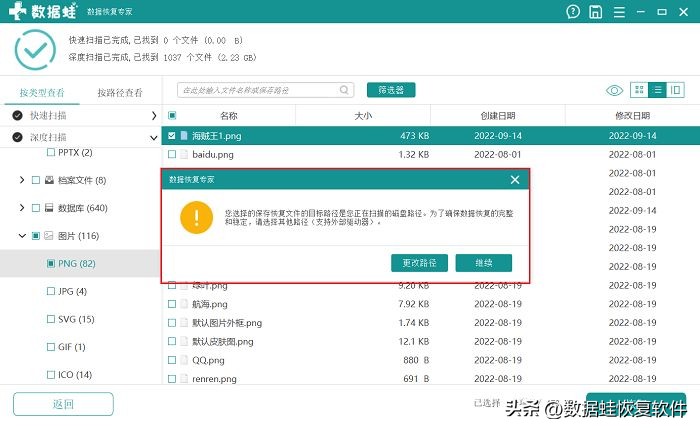Click the save scan result icon

(596, 13)
